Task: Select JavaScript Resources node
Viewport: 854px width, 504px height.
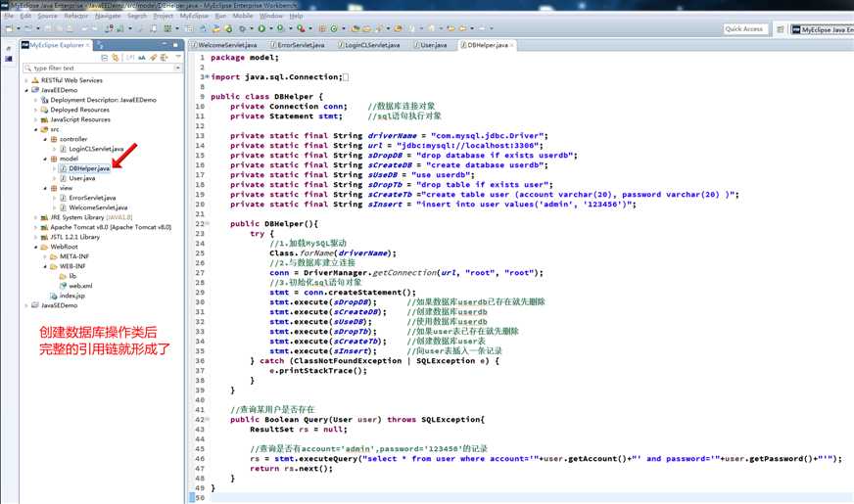Action: pos(75,119)
